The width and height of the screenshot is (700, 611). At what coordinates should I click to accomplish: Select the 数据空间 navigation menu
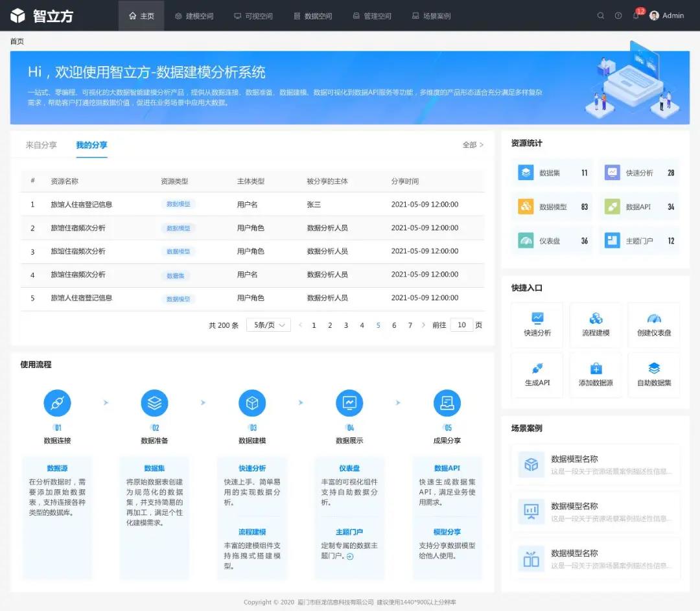[312, 16]
